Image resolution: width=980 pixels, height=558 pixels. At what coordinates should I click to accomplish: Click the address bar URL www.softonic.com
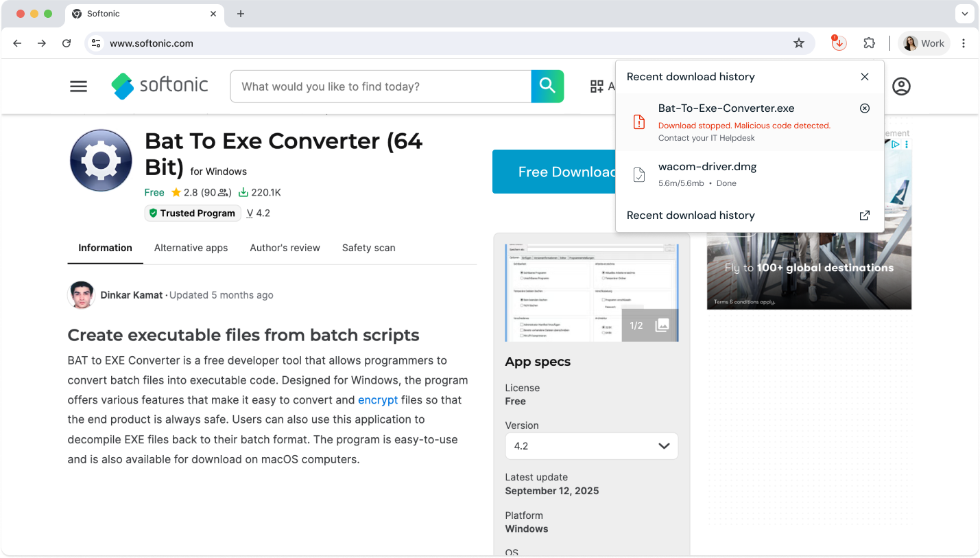[152, 43]
